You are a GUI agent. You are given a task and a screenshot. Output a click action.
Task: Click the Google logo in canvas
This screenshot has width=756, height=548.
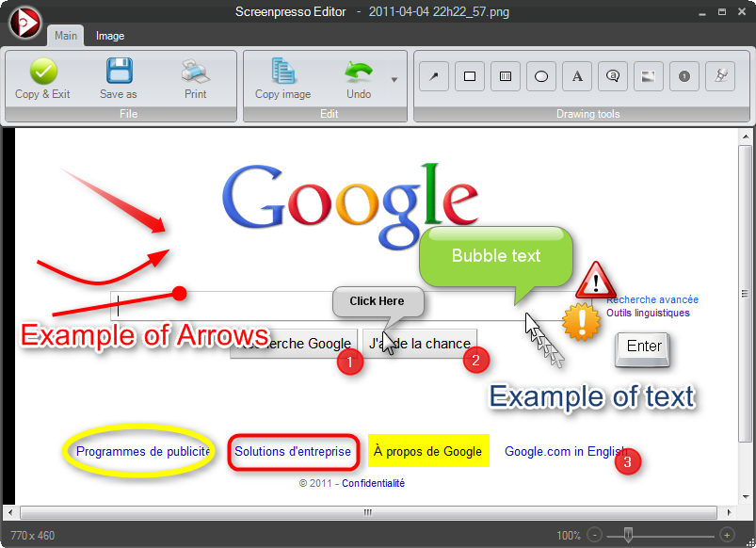(x=350, y=204)
